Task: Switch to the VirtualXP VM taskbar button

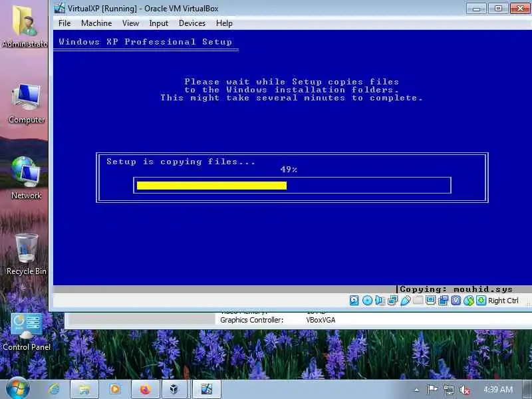Action: click(207, 389)
